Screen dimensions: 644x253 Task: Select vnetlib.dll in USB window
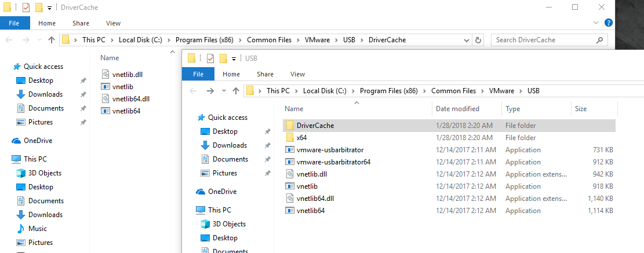pyautogui.click(x=311, y=174)
